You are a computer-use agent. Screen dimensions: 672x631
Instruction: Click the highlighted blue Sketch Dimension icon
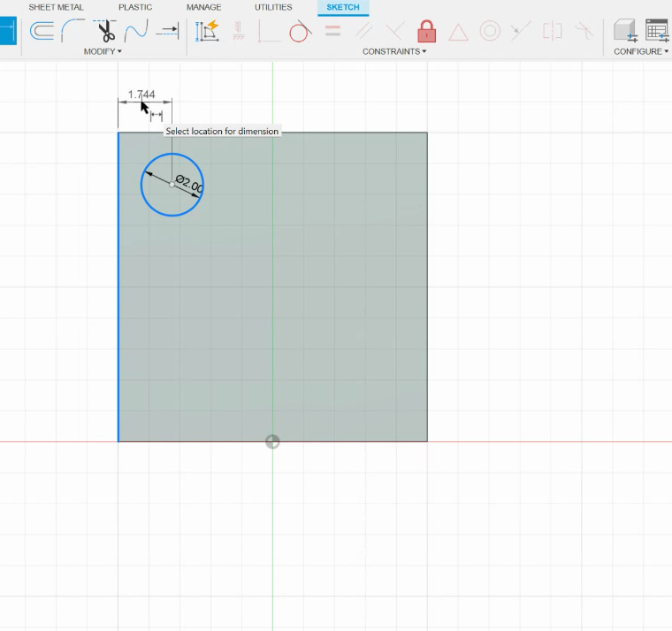point(8,30)
